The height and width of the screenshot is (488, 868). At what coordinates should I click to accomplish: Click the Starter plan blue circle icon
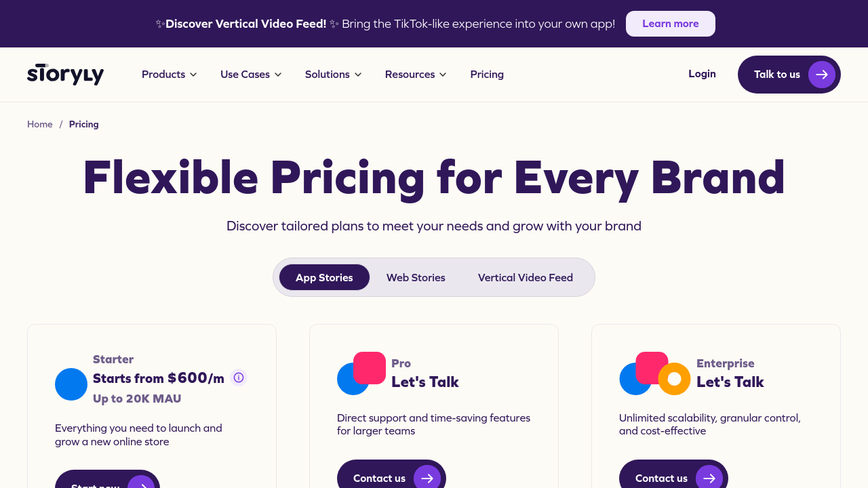71,384
